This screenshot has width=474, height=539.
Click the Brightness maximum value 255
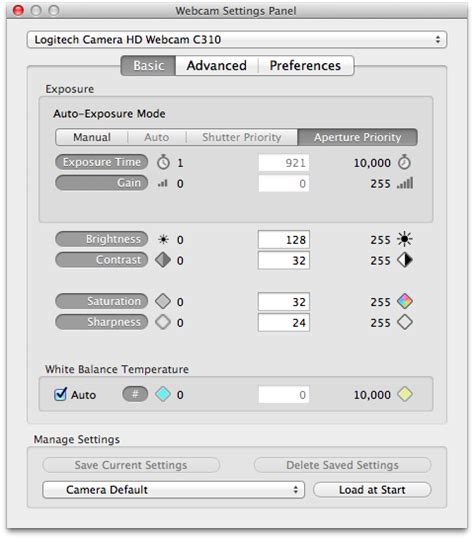click(x=381, y=240)
